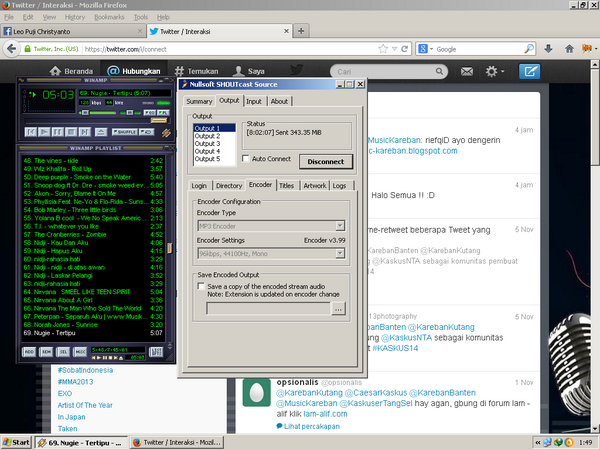Check Save a copy of encoded stream audio

click(201, 287)
